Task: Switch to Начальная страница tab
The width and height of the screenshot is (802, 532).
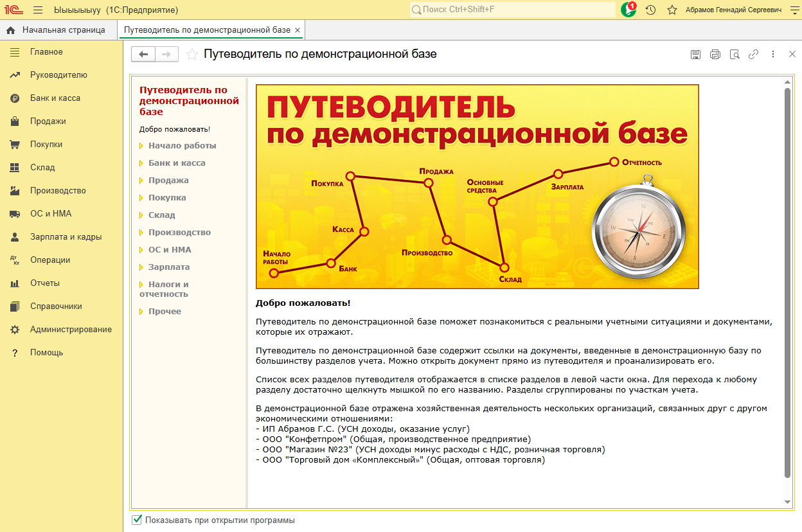Action: (x=56, y=30)
